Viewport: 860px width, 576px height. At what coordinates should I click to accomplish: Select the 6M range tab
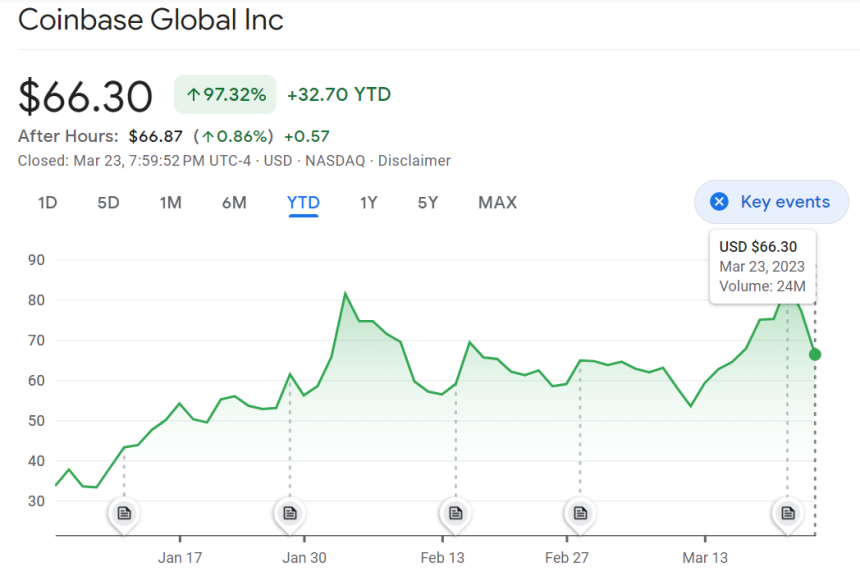pyautogui.click(x=234, y=203)
